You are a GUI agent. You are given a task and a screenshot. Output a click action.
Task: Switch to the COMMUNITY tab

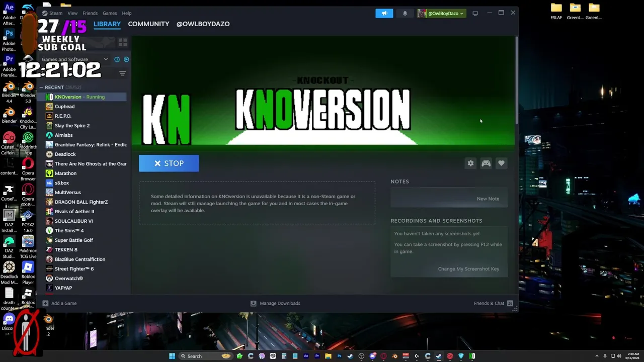148,24
